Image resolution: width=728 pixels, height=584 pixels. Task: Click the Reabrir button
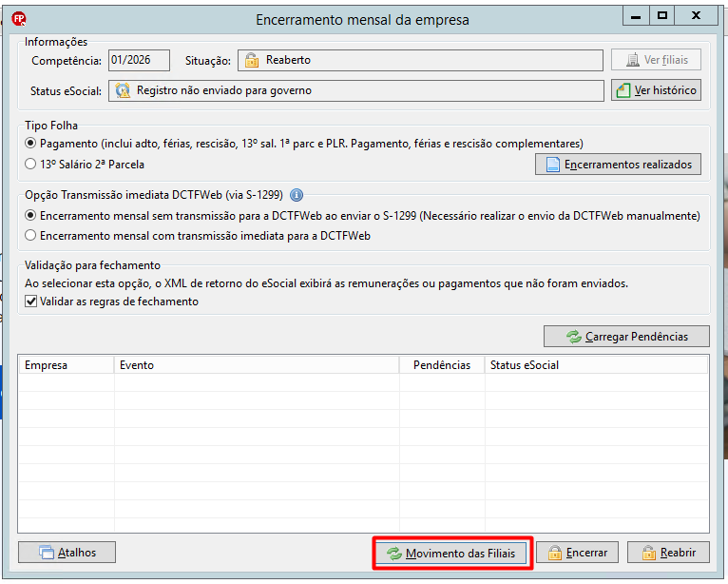point(668,553)
